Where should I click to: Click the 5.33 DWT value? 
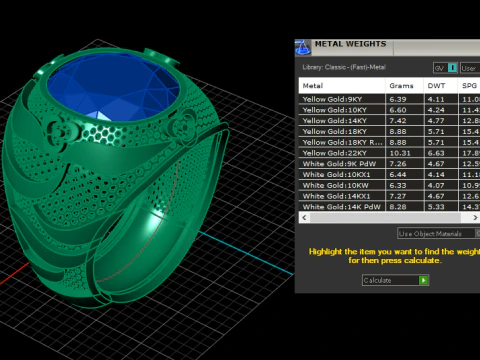pos(436,207)
